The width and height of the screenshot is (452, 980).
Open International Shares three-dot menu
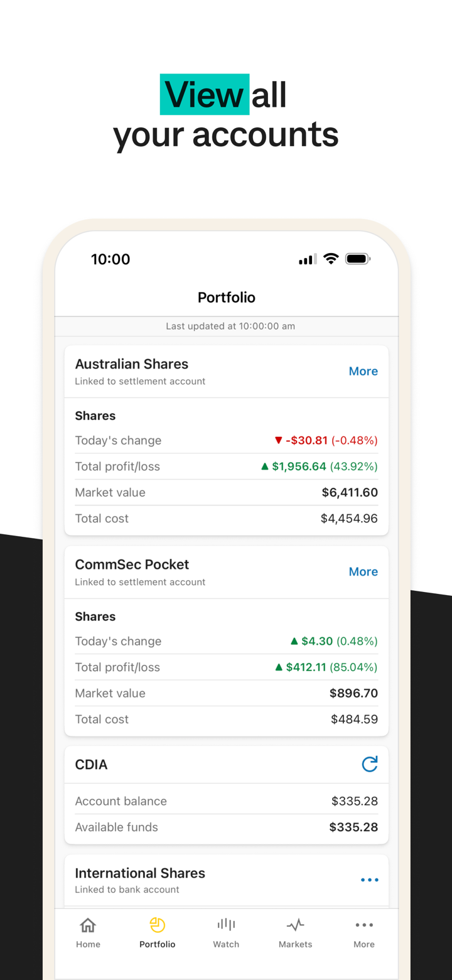pyautogui.click(x=370, y=880)
